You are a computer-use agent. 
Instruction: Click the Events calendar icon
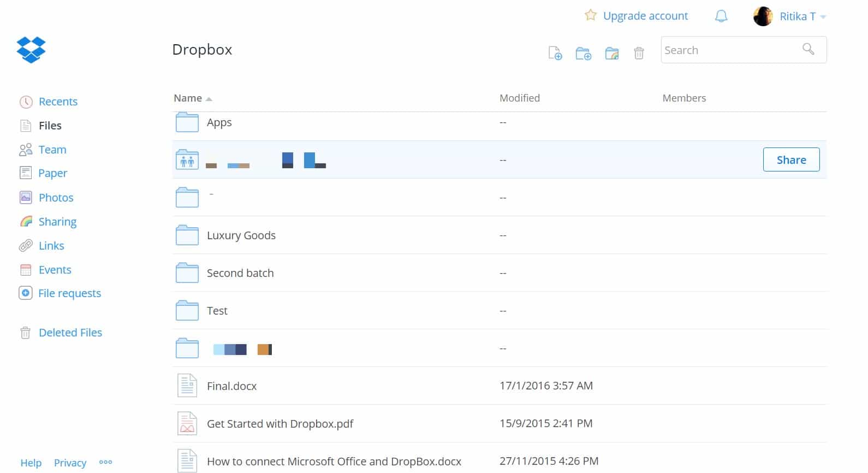[x=26, y=270]
